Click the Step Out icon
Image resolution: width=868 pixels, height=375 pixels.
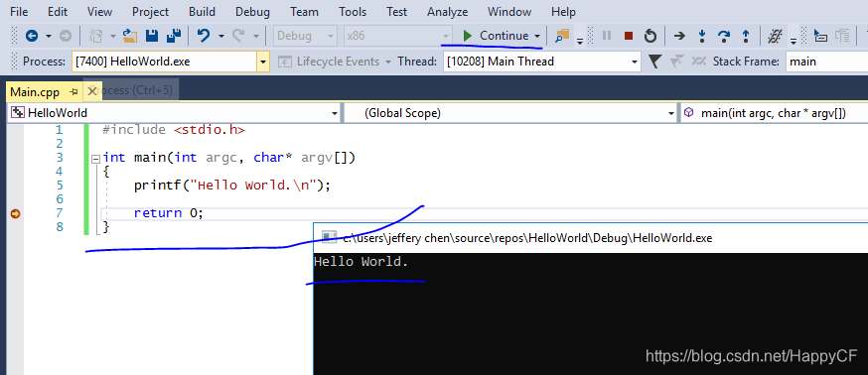746,36
